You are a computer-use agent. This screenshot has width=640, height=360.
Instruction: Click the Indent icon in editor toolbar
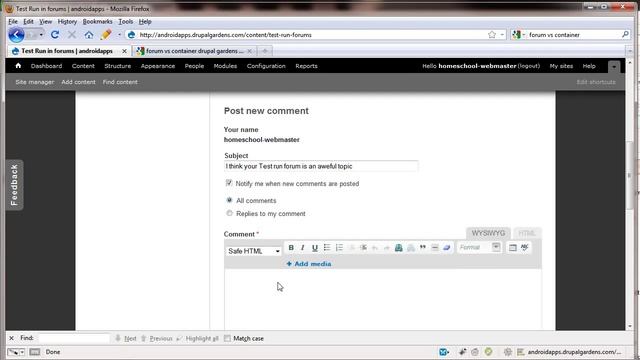coord(363,247)
